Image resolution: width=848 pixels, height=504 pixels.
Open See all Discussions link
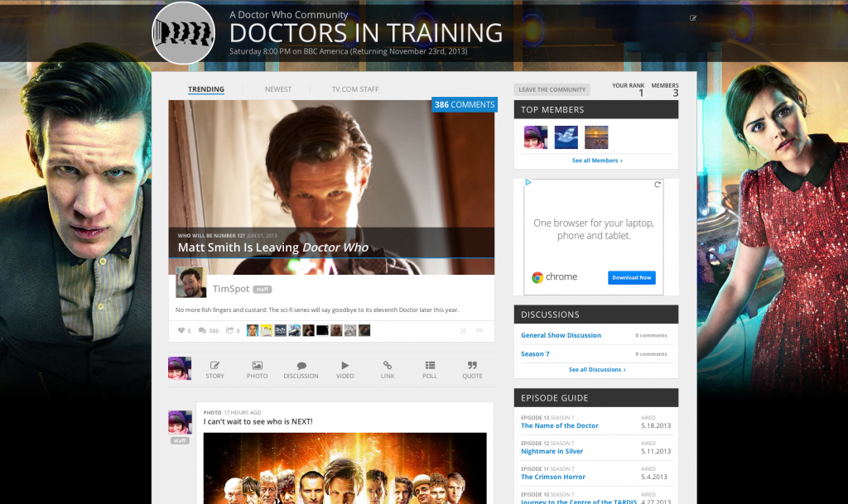[x=597, y=369]
